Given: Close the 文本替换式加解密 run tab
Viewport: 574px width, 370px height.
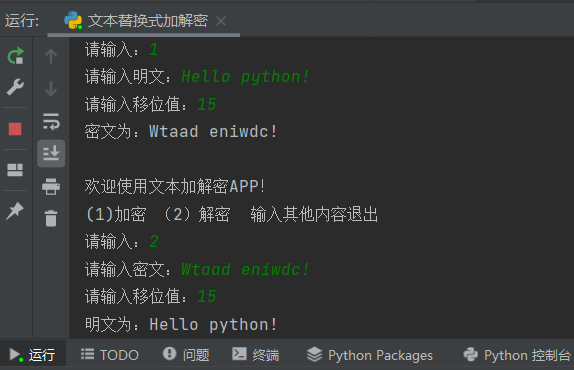Looking at the screenshot, I should tap(221, 21).
